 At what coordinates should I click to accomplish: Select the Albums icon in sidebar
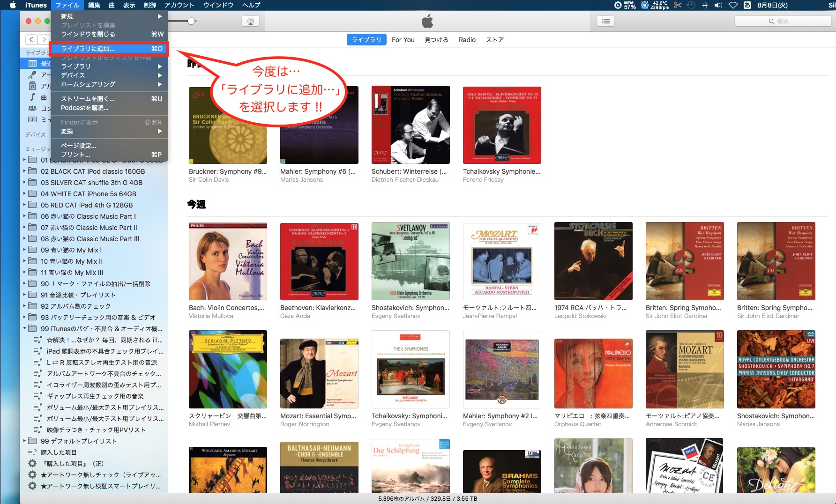(32, 86)
